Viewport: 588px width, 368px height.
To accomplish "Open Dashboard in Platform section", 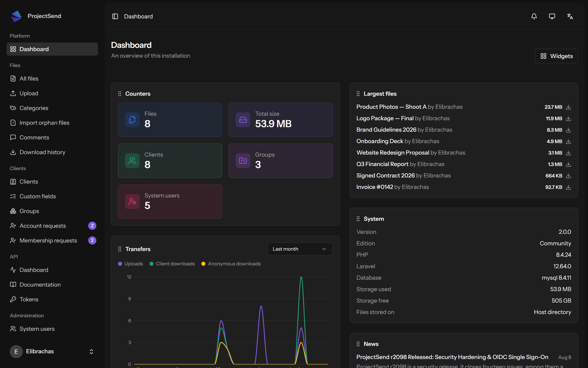I will [52, 49].
